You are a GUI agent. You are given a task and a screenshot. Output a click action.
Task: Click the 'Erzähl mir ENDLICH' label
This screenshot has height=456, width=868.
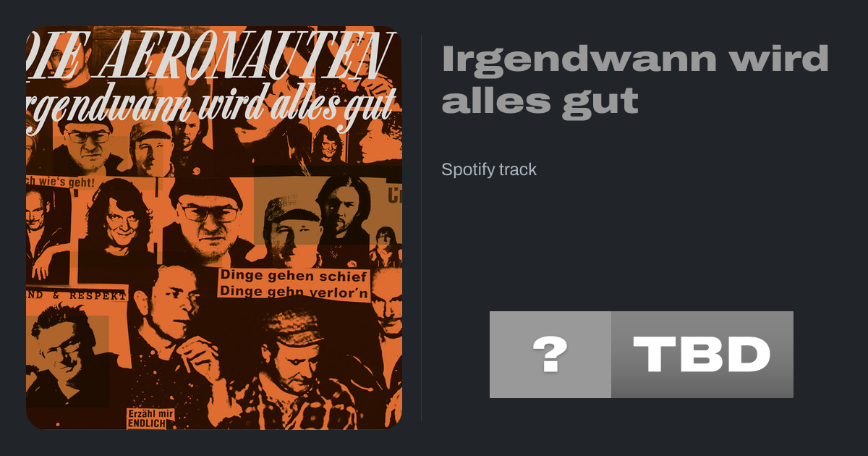point(145,419)
